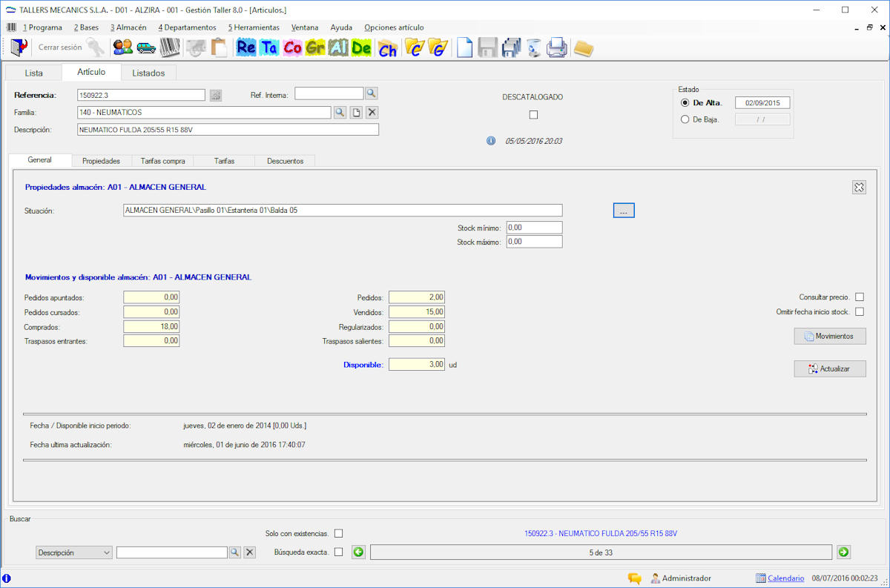This screenshot has width=890, height=588.
Task: Click the barcode toolbar icon
Action: 170,47
